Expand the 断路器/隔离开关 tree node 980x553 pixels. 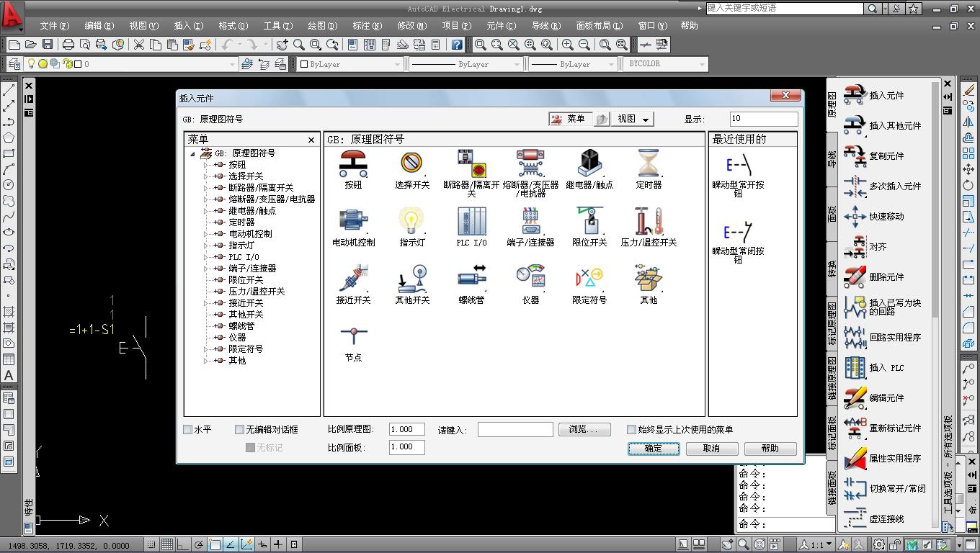click(205, 188)
